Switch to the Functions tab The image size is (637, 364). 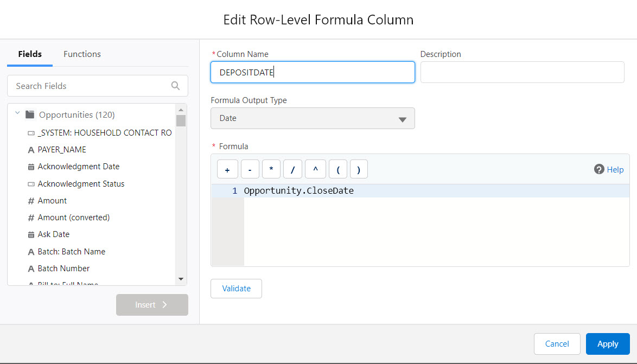pyautogui.click(x=82, y=54)
